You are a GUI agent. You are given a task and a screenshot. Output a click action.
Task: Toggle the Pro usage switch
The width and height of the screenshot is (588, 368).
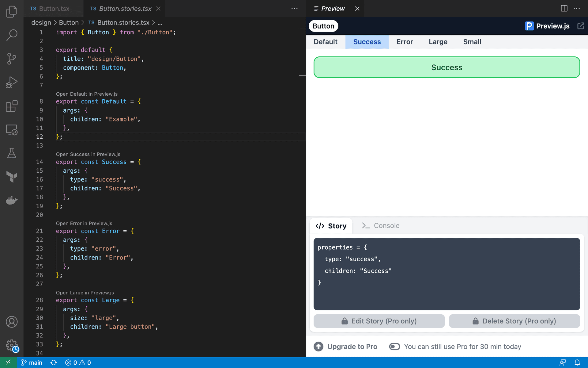(394, 347)
